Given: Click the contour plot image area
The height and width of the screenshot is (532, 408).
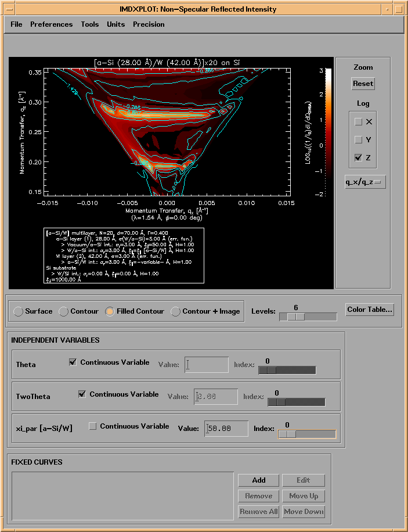Looking at the screenshot, I should pos(167,132).
